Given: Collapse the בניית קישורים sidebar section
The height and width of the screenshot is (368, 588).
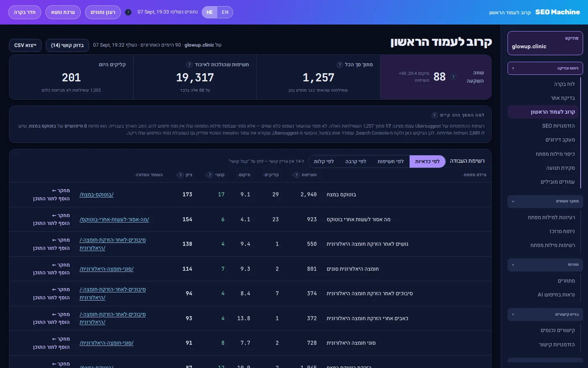Looking at the screenshot, I should point(545,314).
